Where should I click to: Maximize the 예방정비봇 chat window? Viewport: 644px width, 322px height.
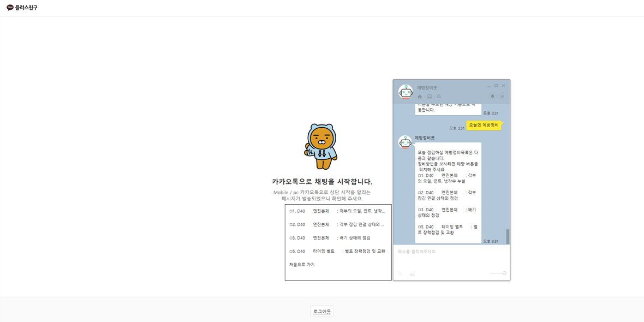pyautogui.click(x=496, y=86)
